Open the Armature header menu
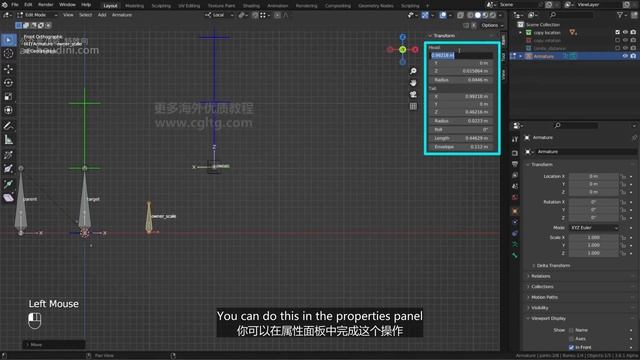640x360 pixels. [122, 15]
